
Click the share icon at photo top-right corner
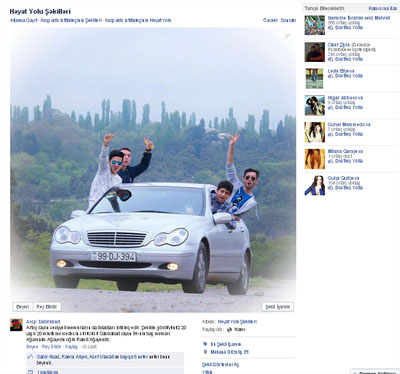pyautogui.click(x=287, y=36)
